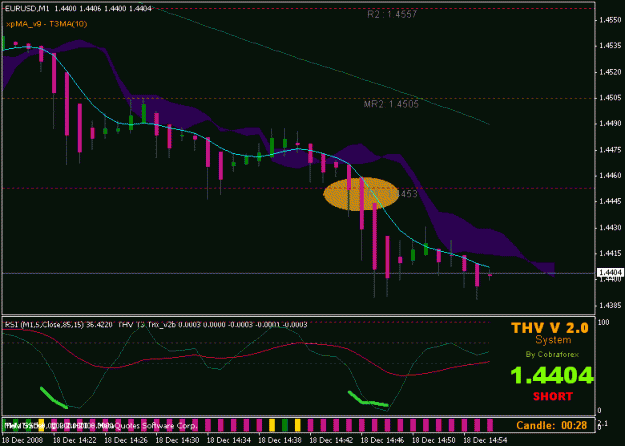Viewport: 625px width, 446px height.
Task: Click the 18 Dec 14:34 time label
Action: [229, 440]
